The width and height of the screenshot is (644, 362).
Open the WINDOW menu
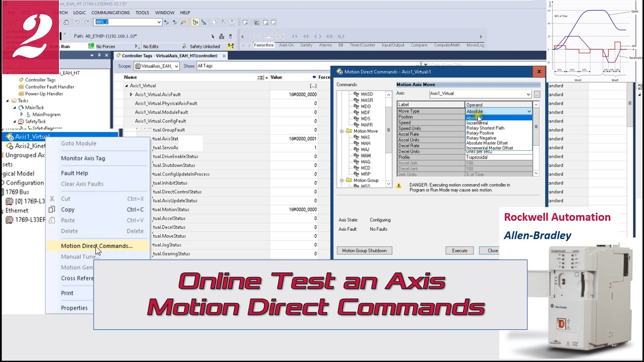coord(165,13)
